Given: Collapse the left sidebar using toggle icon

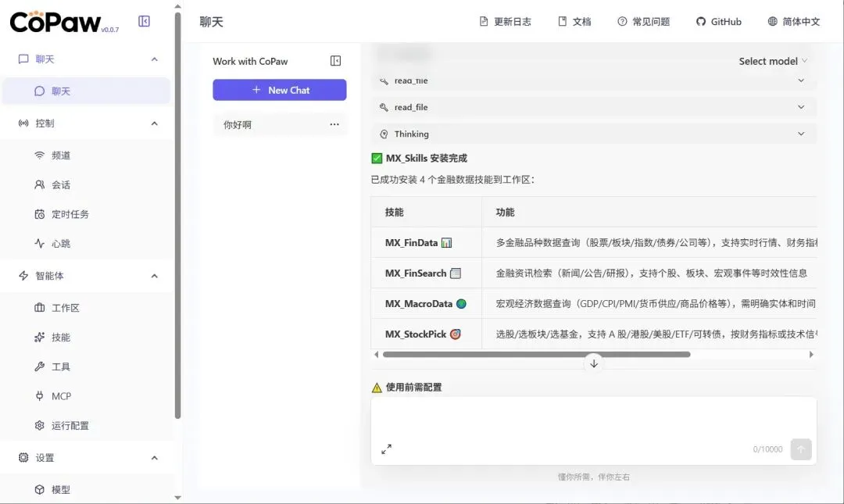Looking at the screenshot, I should (x=144, y=21).
